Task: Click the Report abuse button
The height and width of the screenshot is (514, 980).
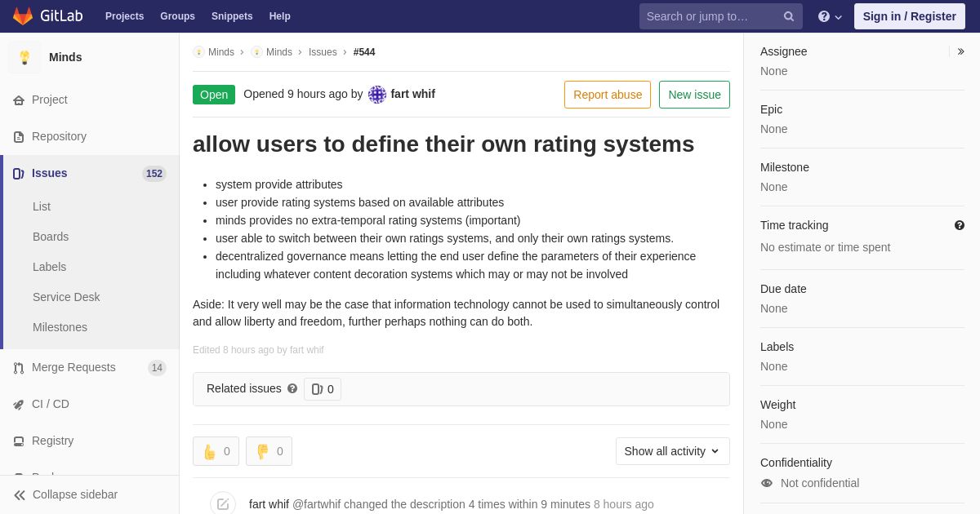Action: point(608,95)
